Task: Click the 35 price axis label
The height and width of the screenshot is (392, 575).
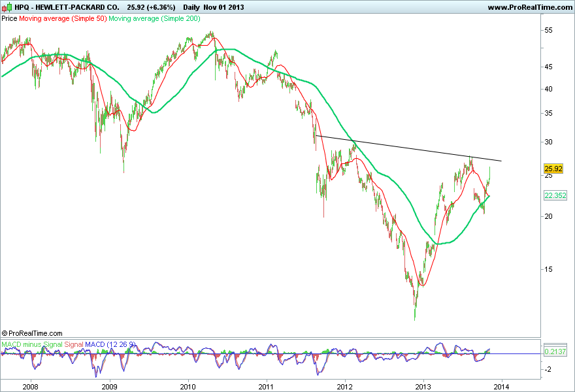Action: (x=548, y=113)
